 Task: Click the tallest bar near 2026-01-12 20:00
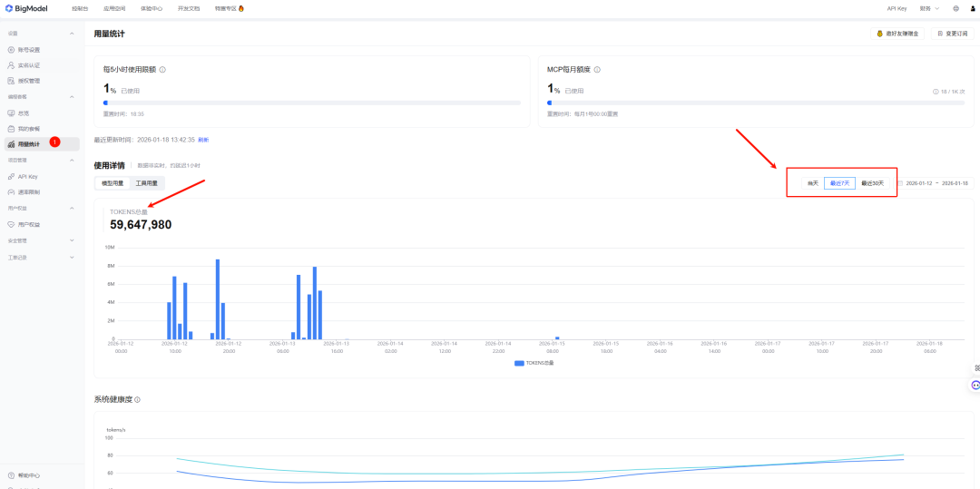coord(218,299)
